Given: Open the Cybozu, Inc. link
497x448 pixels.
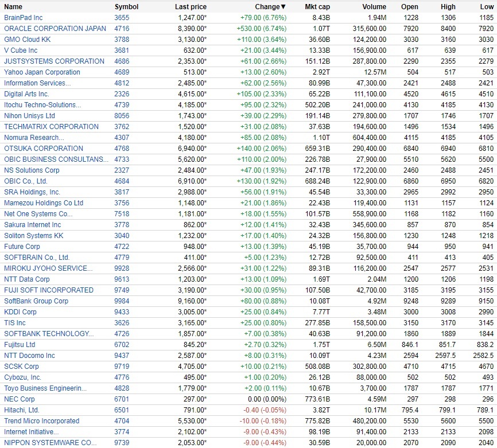Looking at the screenshot, I should coord(22,377).
